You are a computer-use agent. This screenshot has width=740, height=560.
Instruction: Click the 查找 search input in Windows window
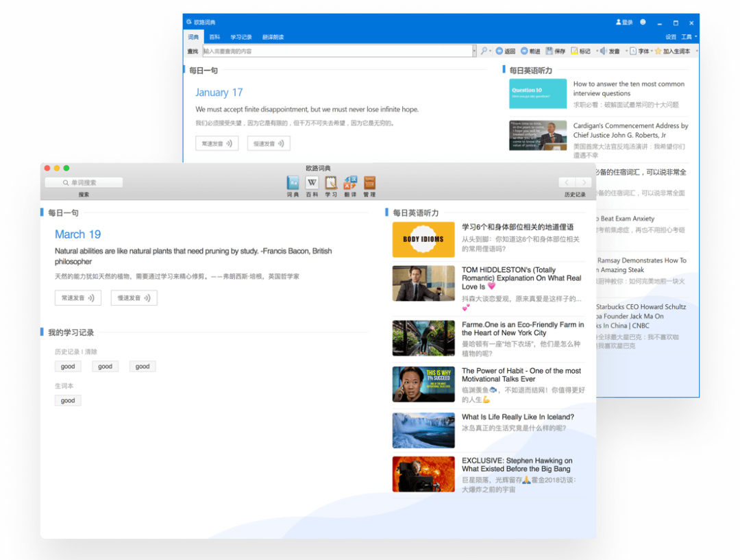(x=337, y=51)
